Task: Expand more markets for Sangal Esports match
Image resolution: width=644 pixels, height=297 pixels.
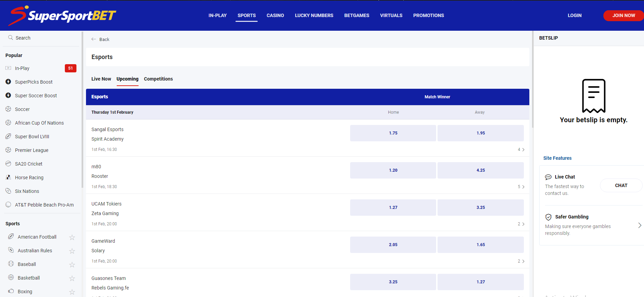Action: 521,150
